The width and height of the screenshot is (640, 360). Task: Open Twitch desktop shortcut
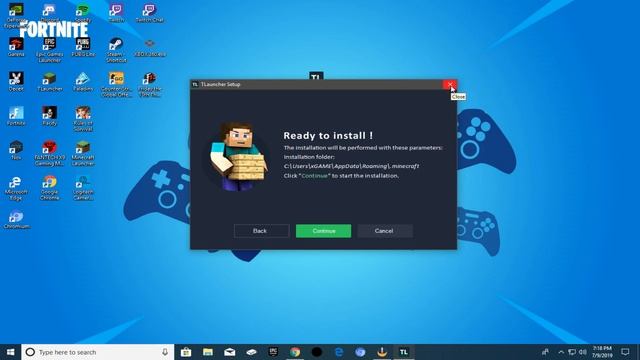[x=116, y=13]
